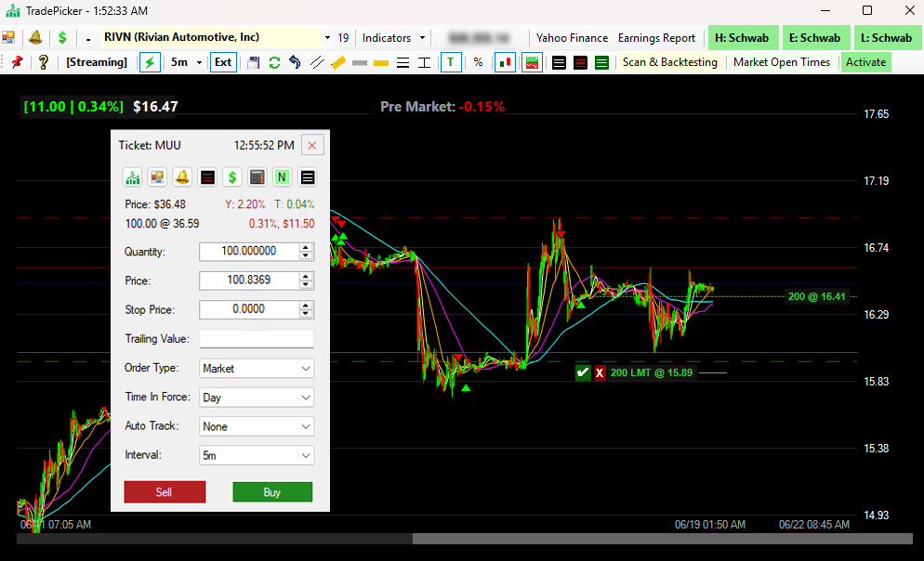Select the yellow highlighter marker tool
This screenshot has width=924, height=561.
click(x=338, y=62)
